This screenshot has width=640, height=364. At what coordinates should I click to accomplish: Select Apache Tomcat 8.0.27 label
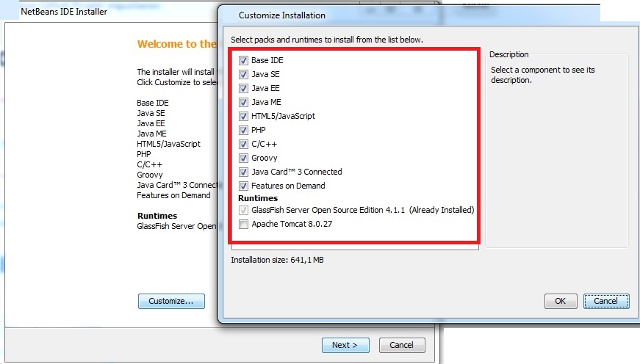tap(292, 224)
